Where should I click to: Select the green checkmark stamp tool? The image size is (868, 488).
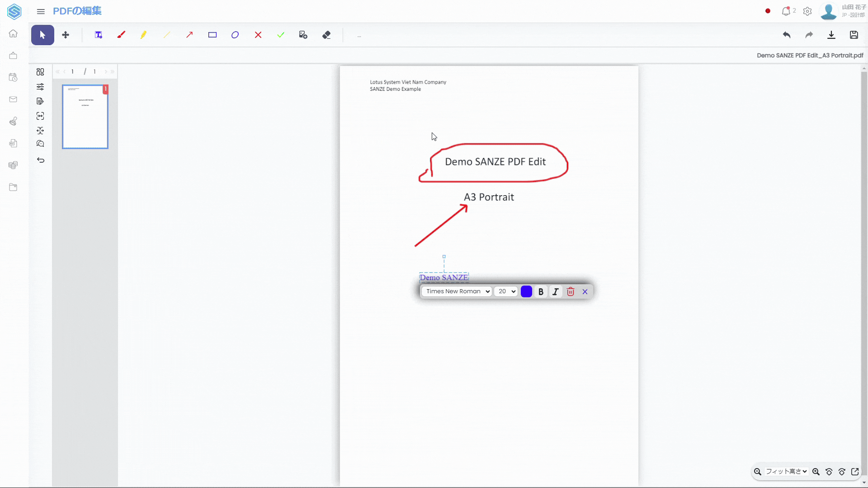[x=281, y=35]
